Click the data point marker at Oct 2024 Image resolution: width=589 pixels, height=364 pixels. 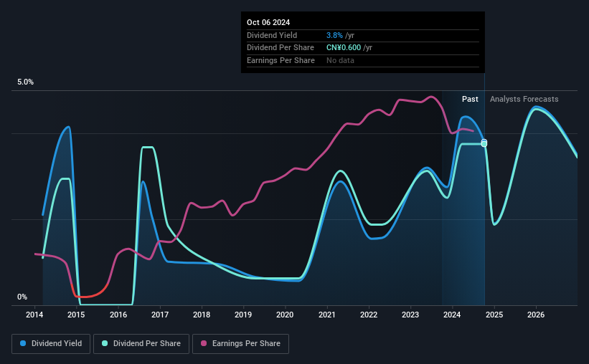click(484, 143)
